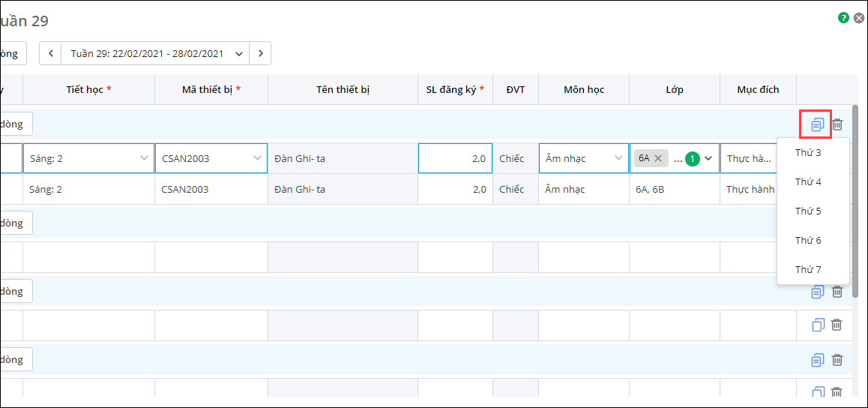868x408 pixels.
Task: Click the green badge showing 1 more class
Action: click(x=692, y=159)
